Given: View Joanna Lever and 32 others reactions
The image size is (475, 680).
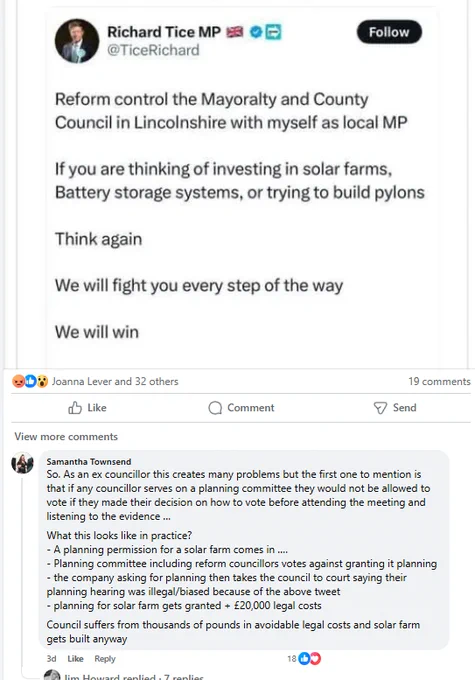Looking at the screenshot, I should [x=115, y=382].
